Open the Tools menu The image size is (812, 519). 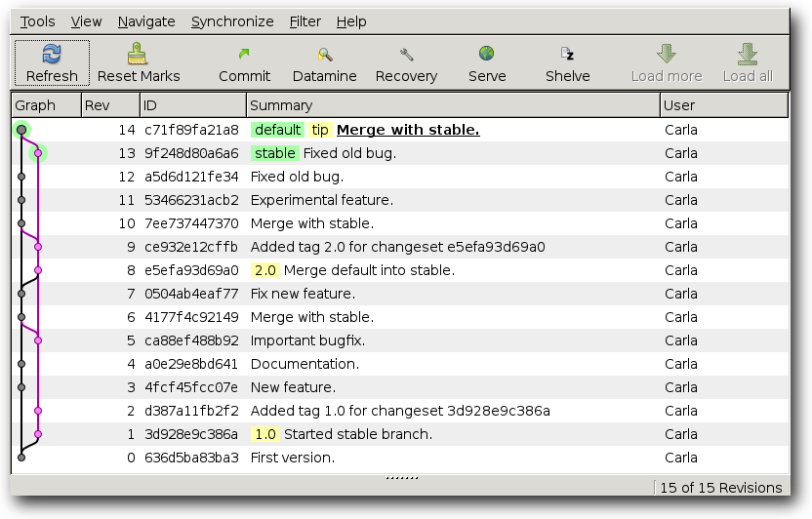37,21
